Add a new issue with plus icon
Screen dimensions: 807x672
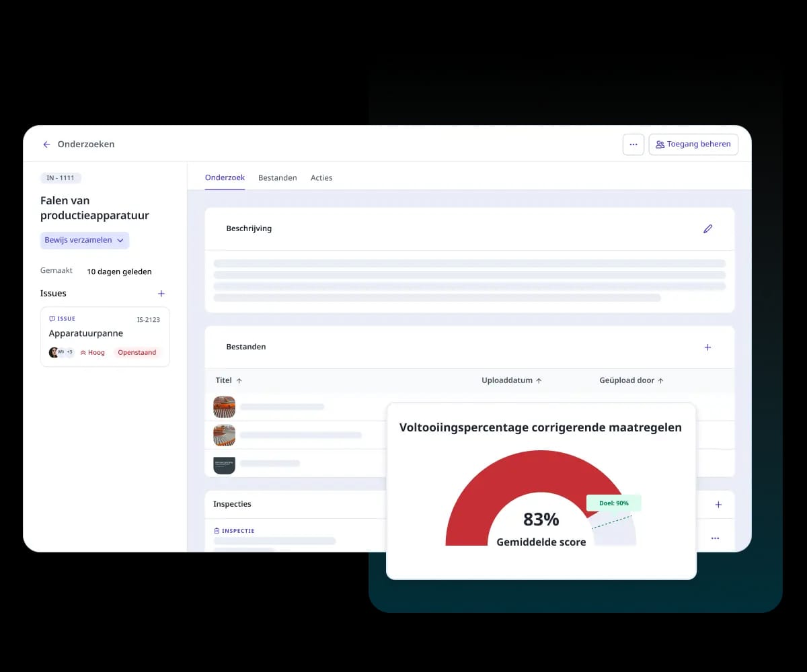(x=161, y=294)
